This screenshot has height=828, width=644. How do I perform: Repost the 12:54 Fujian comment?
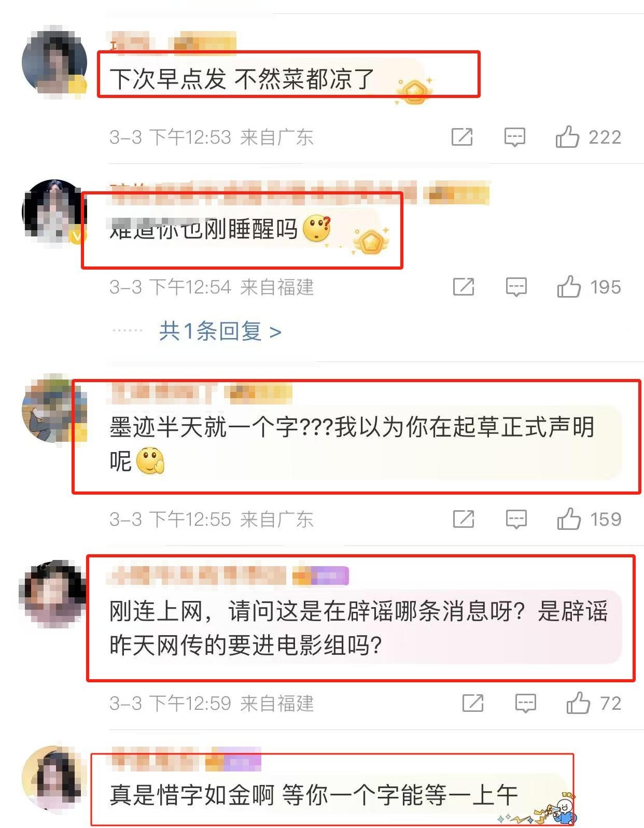[x=464, y=287]
